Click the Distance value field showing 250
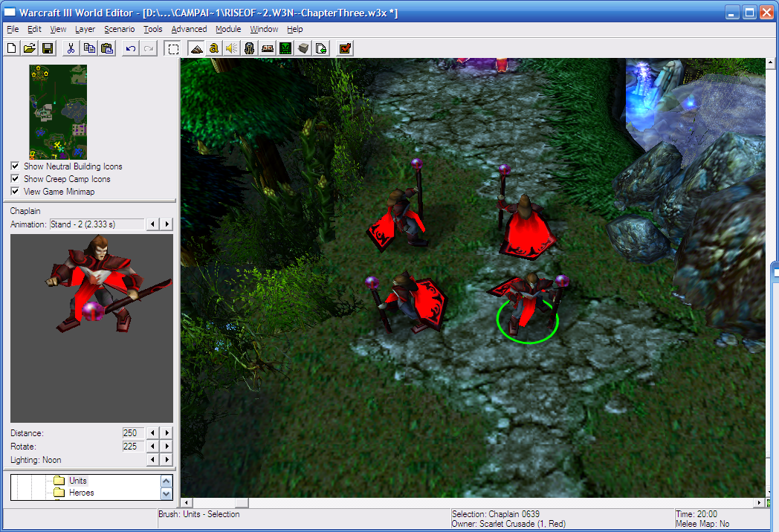The height and width of the screenshot is (532, 779). pyautogui.click(x=133, y=432)
